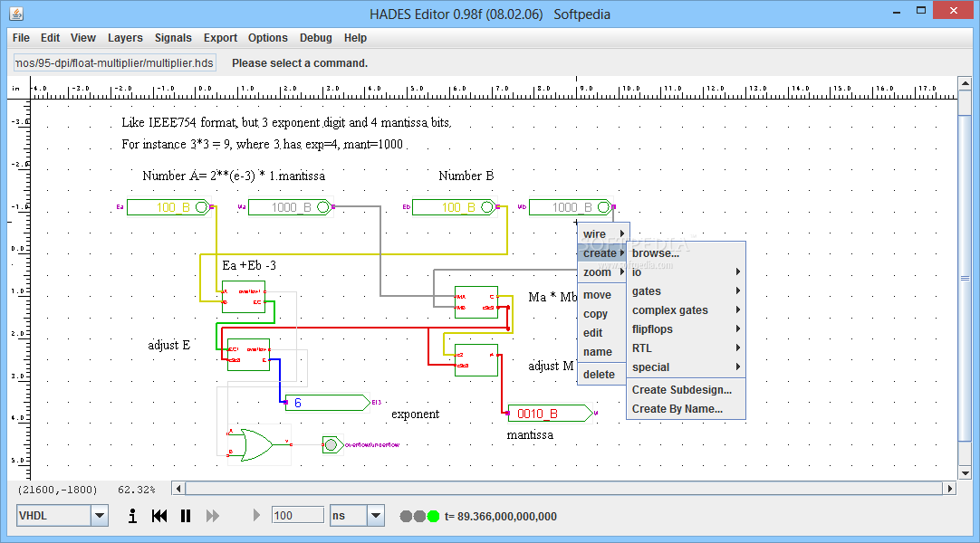Screen dimensions: 980x543
Task: Select the create popup menu entry
Action: pyautogui.click(x=602, y=253)
